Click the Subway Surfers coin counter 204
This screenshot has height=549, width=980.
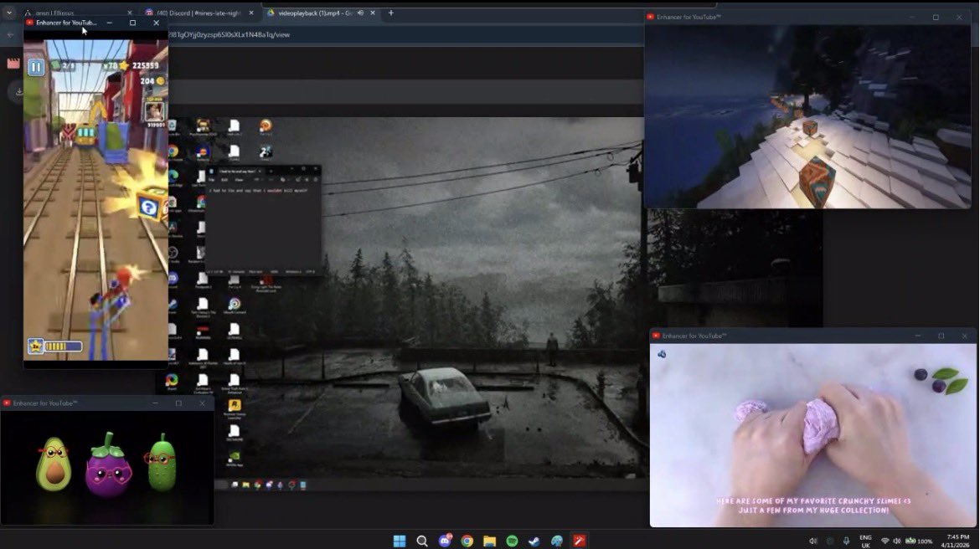click(x=152, y=81)
